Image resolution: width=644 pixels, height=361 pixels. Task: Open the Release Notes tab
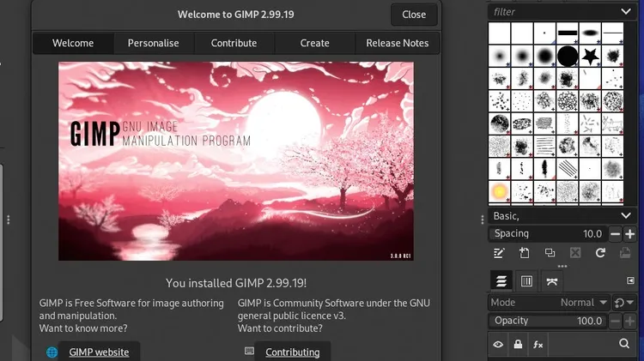[x=398, y=43]
